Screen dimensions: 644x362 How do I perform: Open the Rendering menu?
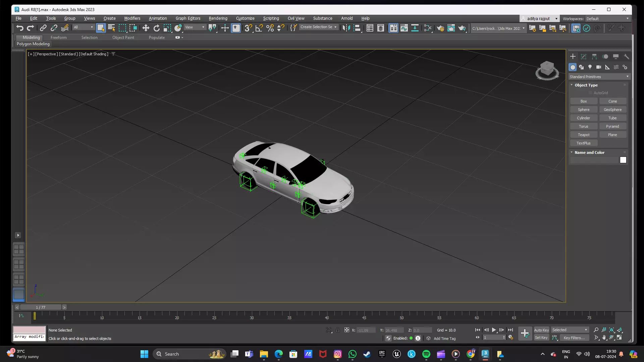[218, 18]
